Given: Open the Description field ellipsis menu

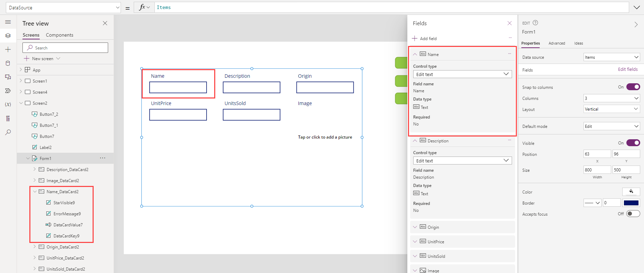Looking at the screenshot, I should [509, 140].
